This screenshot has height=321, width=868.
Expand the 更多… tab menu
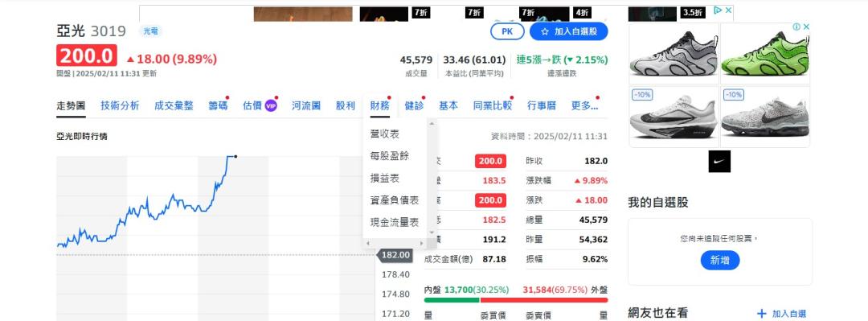point(585,105)
